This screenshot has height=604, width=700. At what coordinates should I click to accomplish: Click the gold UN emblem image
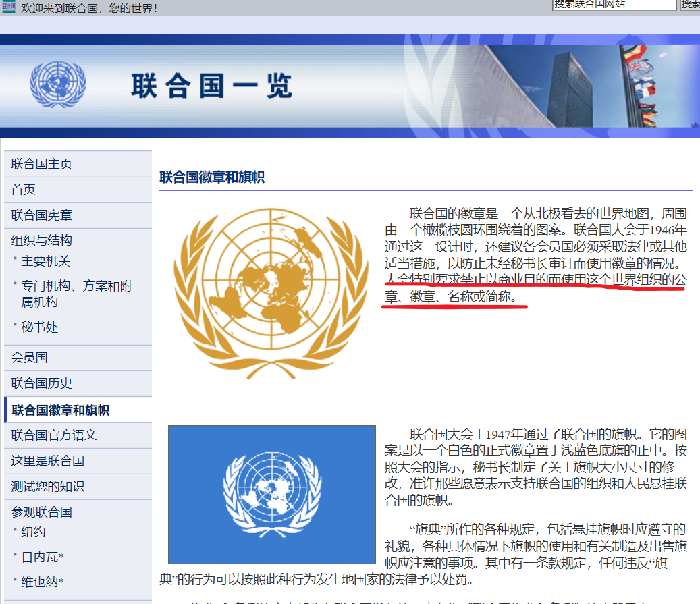(x=271, y=294)
